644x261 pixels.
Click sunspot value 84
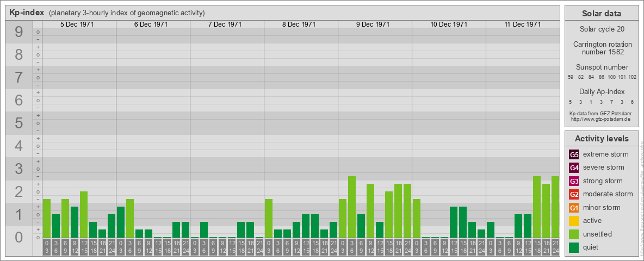(x=591, y=77)
